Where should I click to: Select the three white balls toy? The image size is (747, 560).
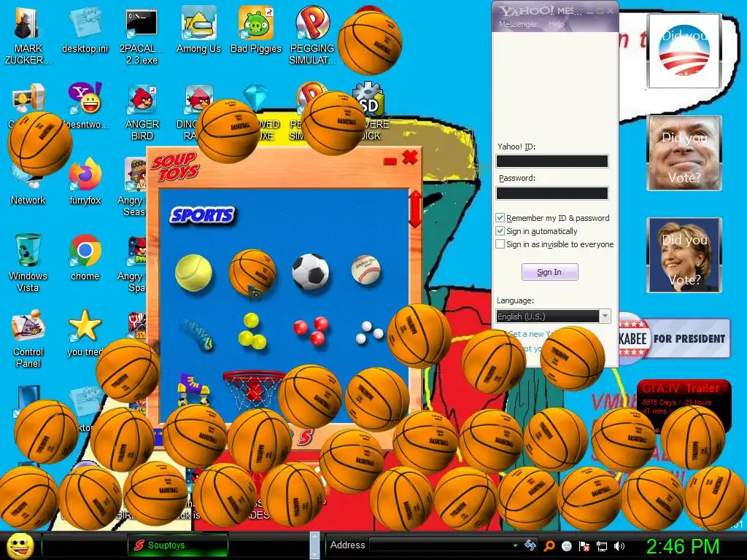[x=369, y=332]
